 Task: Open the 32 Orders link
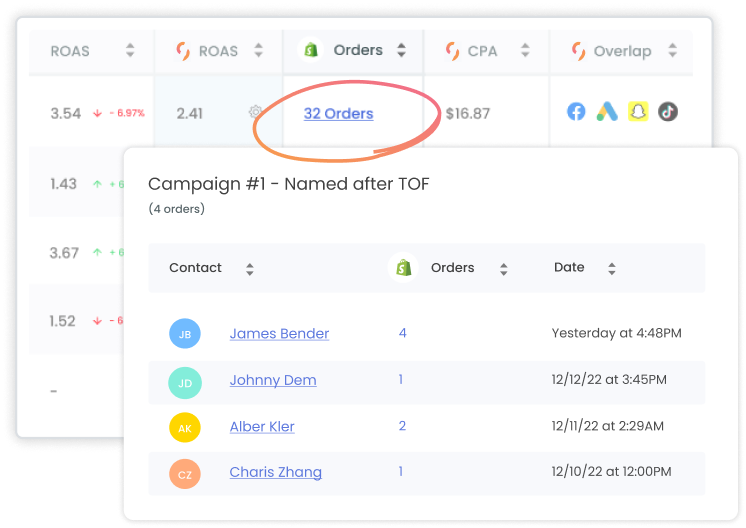(338, 114)
